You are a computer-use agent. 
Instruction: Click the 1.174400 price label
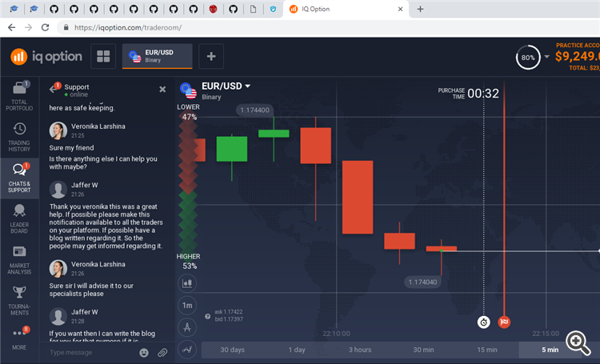tap(254, 110)
